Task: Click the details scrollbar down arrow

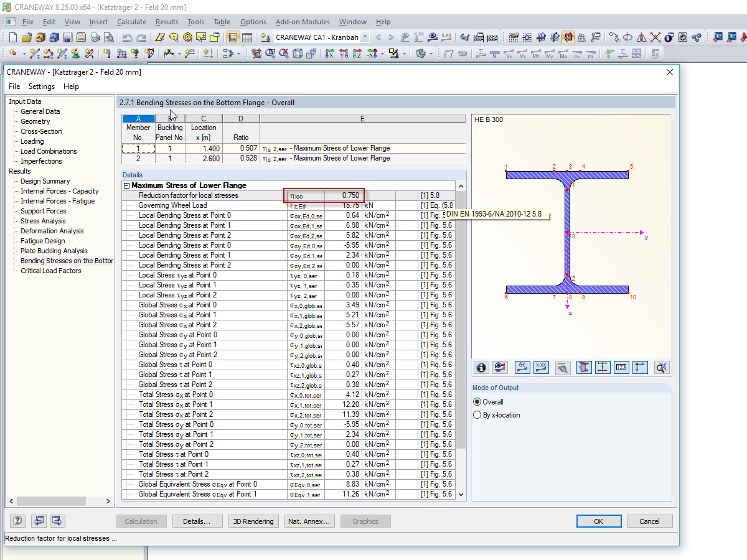Action: click(461, 495)
